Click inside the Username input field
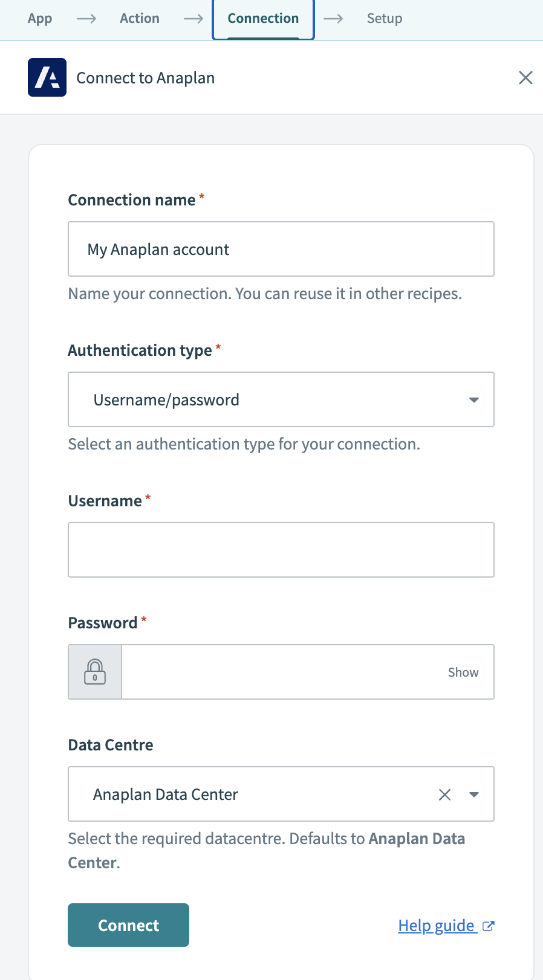 tap(281, 549)
